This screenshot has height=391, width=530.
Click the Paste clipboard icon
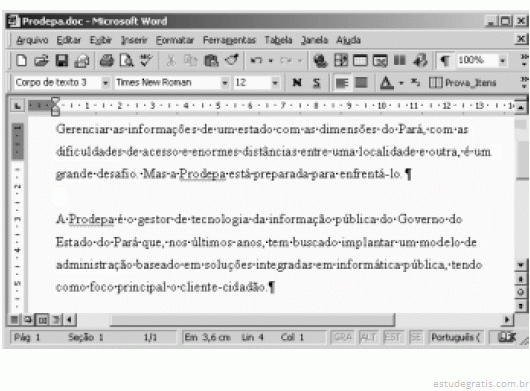[212, 61]
